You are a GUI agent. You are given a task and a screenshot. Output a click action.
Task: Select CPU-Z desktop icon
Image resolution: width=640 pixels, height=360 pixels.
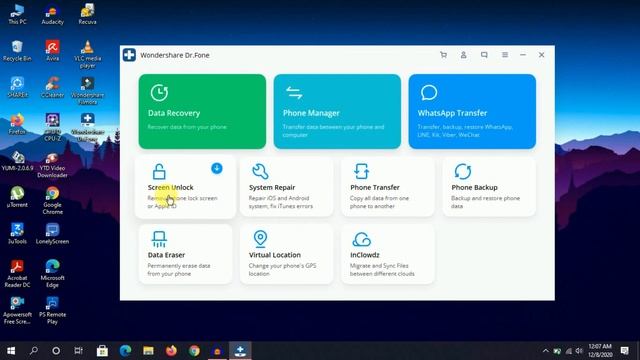pyautogui.click(x=52, y=127)
